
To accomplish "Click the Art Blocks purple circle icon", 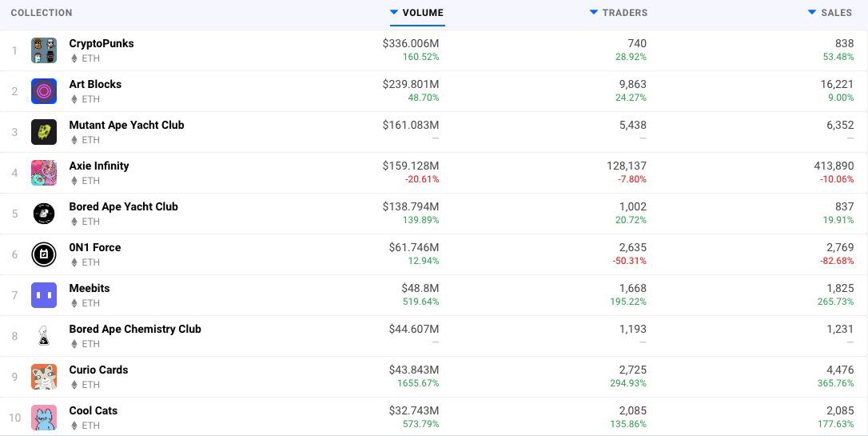I will pyautogui.click(x=44, y=91).
